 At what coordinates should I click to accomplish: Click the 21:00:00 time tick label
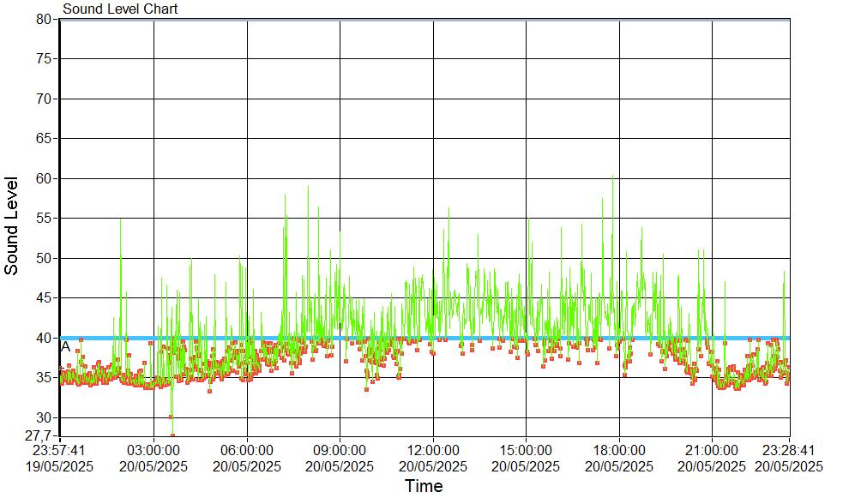712,450
